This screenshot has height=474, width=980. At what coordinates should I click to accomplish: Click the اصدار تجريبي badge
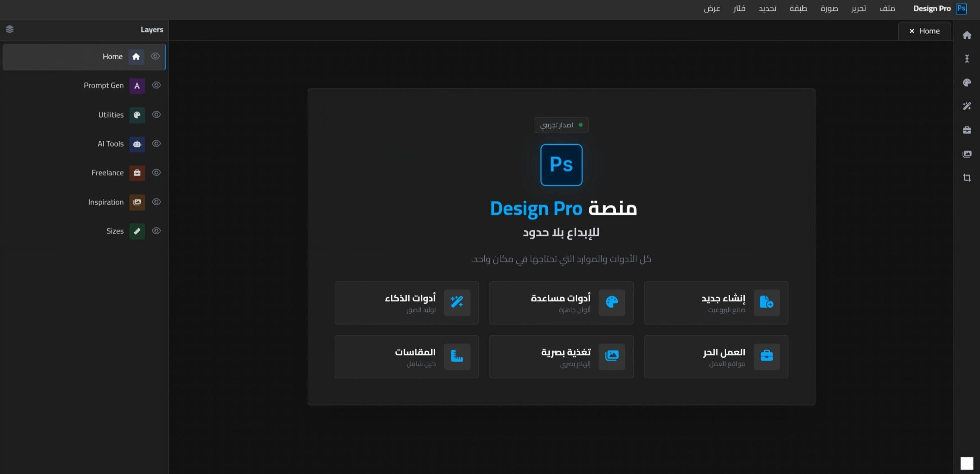pyautogui.click(x=561, y=125)
